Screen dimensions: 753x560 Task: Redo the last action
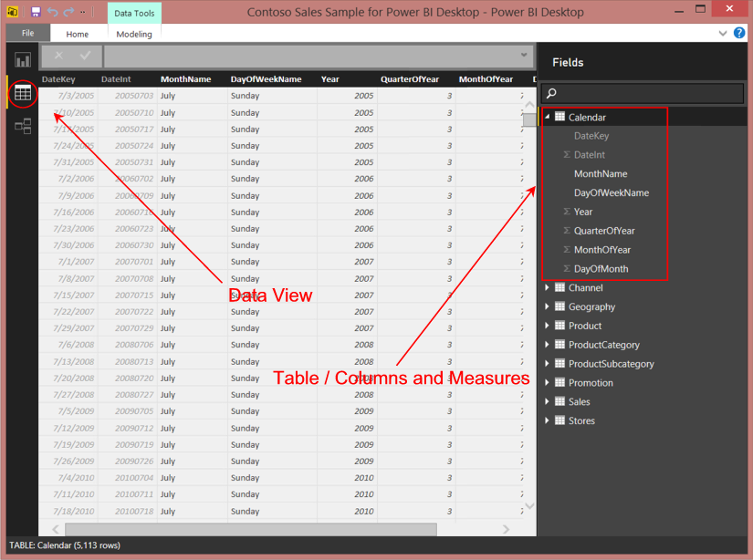tap(68, 12)
